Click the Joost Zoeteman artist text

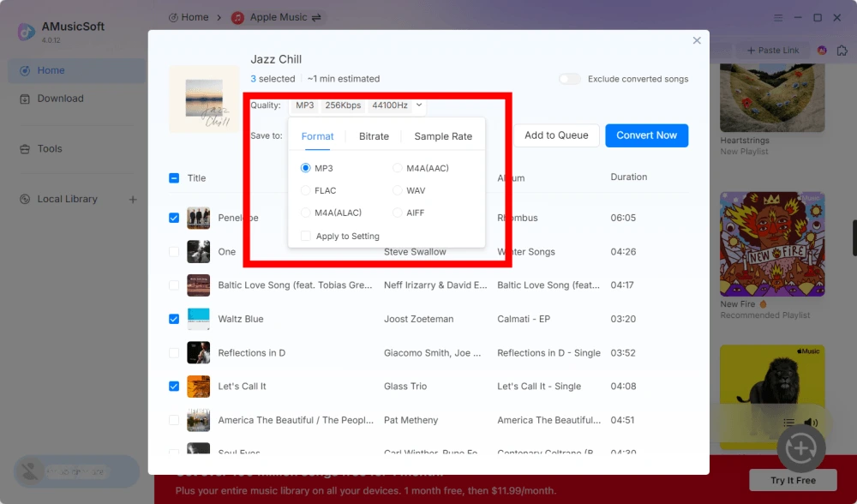coord(419,319)
